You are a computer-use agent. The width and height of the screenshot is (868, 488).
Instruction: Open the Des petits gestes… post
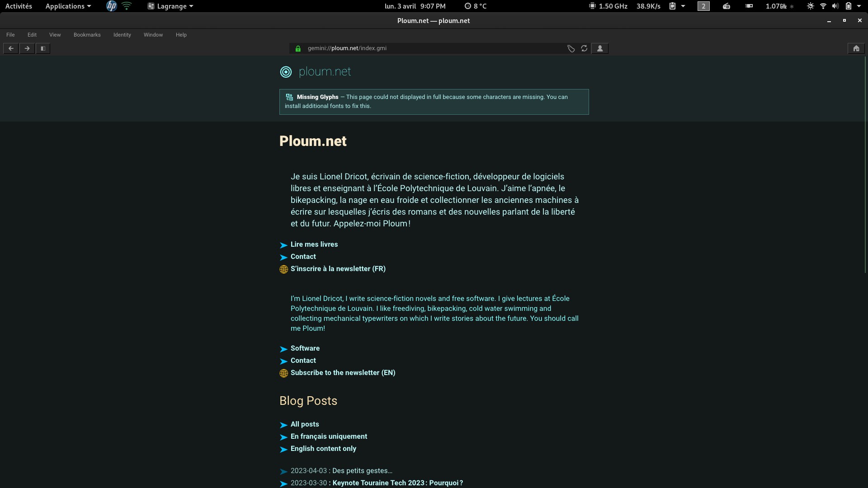341,471
